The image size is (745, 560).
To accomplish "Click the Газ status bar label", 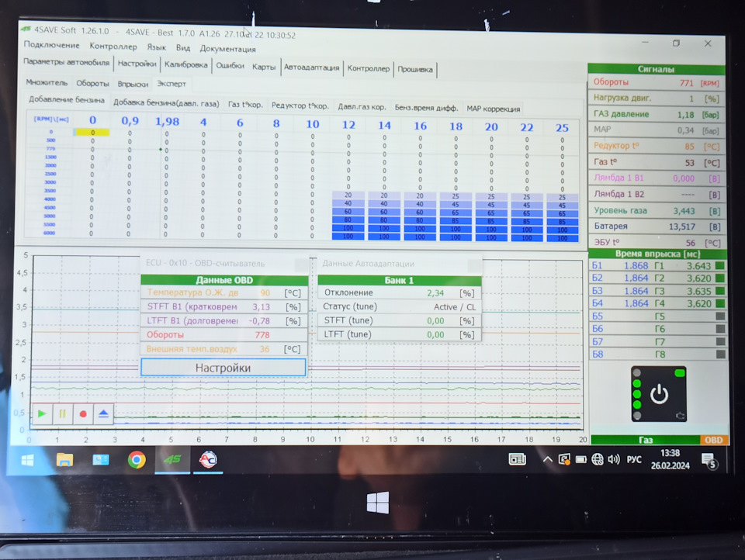I will pos(645,440).
